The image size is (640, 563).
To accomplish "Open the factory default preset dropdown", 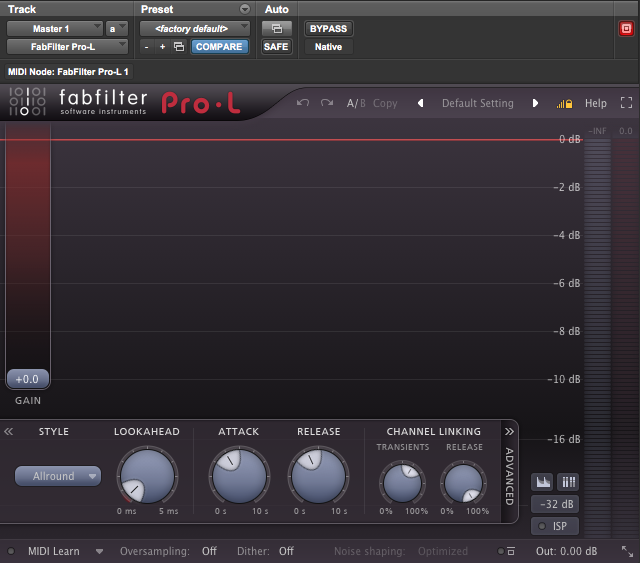I will (194, 29).
